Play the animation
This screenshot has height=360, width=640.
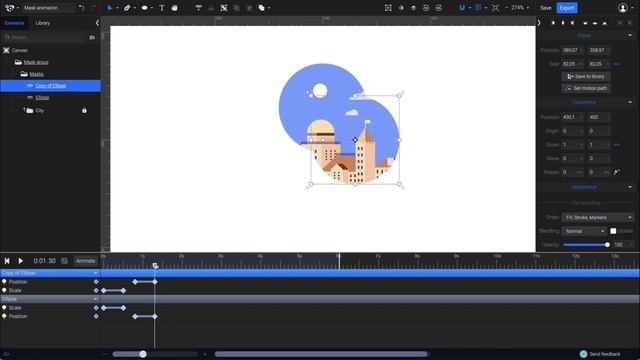pyautogui.click(x=20, y=261)
